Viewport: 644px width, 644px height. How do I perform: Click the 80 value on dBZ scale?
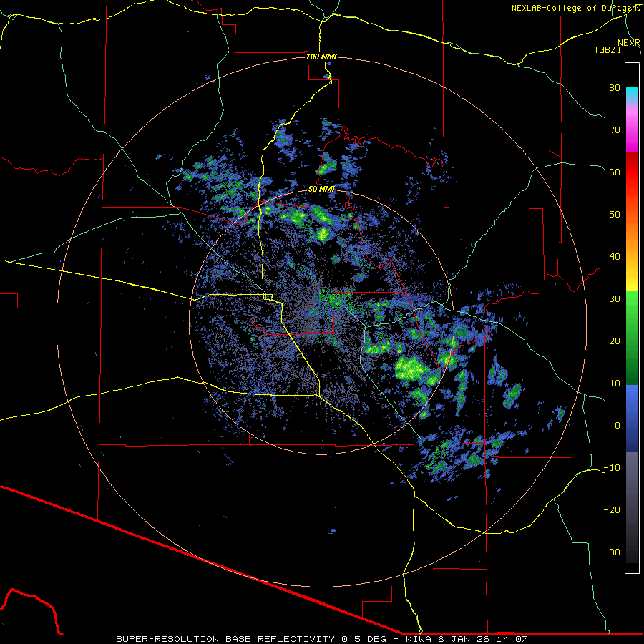(x=615, y=88)
